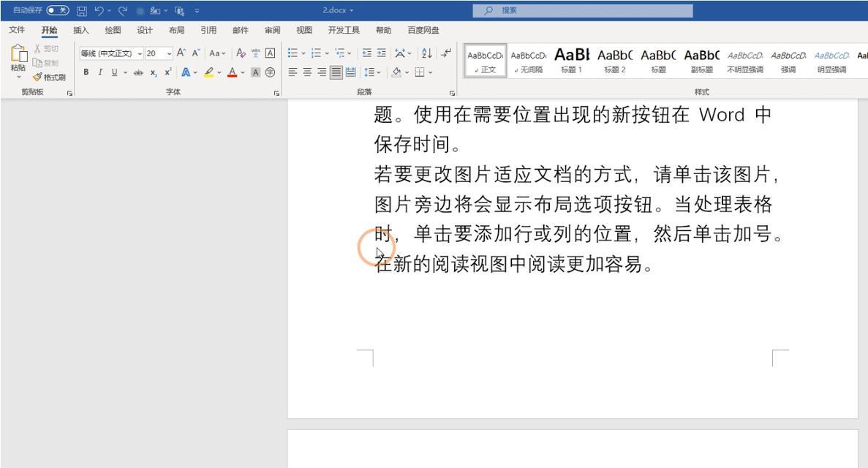Screen dimensions: 868x468
Task: Open the Paragraph dialog launcher
Action: [452, 93]
